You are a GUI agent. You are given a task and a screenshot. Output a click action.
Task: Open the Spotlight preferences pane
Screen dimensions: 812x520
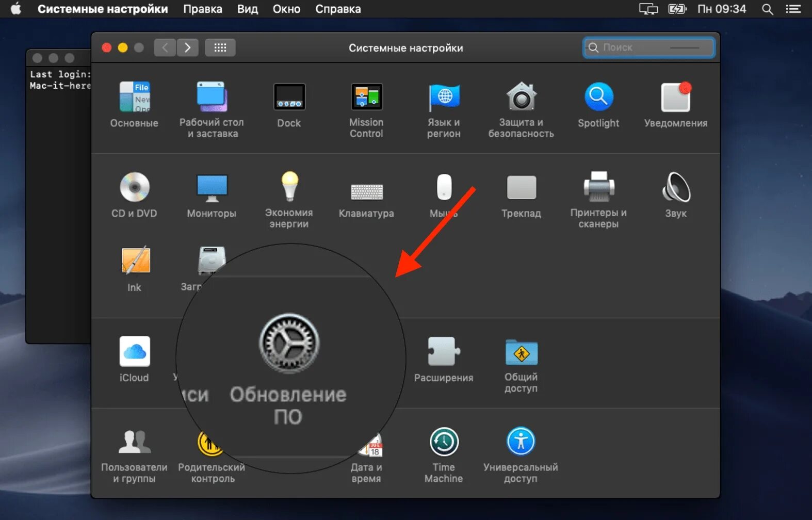(598, 105)
